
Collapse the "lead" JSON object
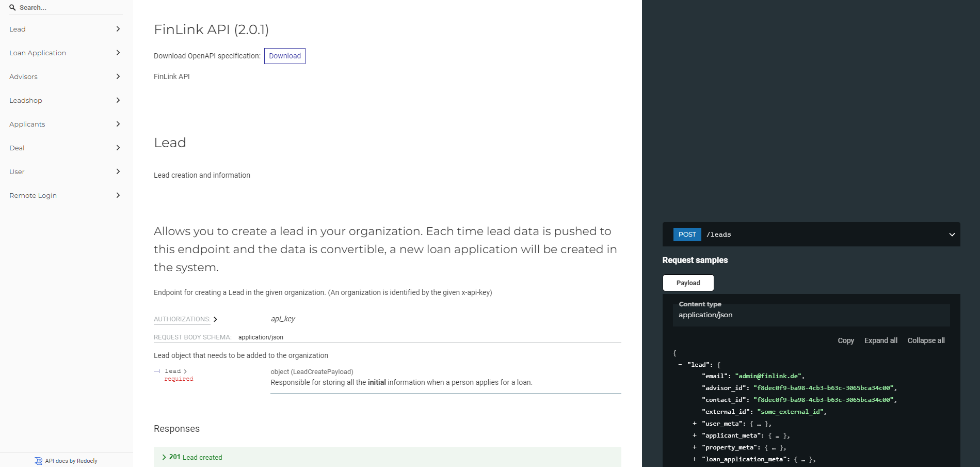(x=680, y=365)
